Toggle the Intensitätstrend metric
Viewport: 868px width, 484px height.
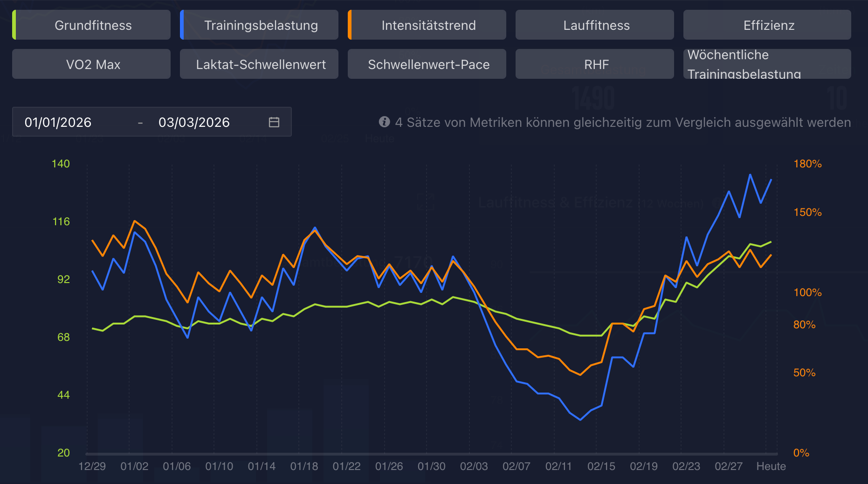pyautogui.click(x=429, y=25)
